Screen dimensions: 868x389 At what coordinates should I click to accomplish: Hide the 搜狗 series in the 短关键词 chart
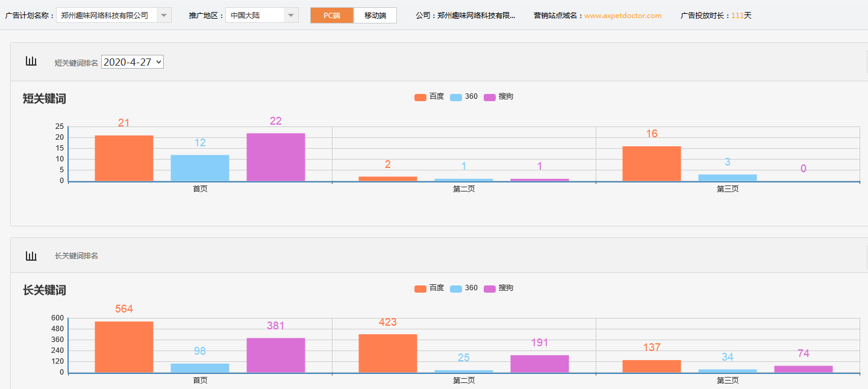[499, 97]
